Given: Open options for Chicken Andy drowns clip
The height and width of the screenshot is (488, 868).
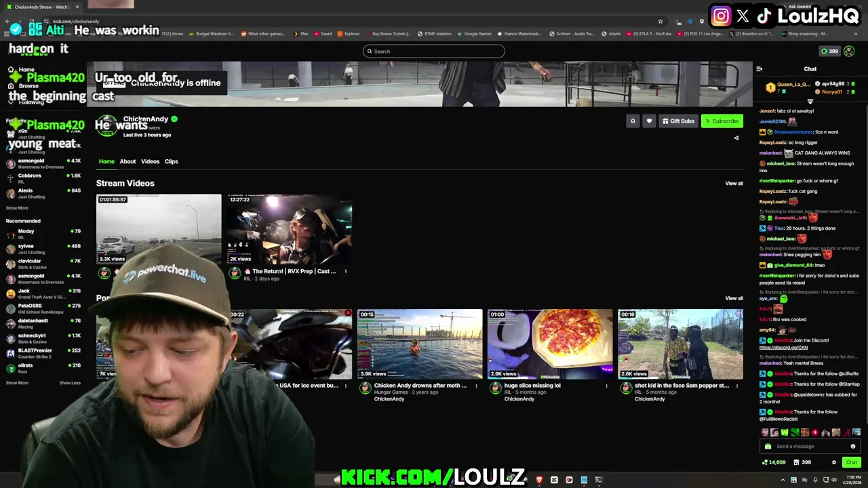Looking at the screenshot, I should [x=476, y=386].
